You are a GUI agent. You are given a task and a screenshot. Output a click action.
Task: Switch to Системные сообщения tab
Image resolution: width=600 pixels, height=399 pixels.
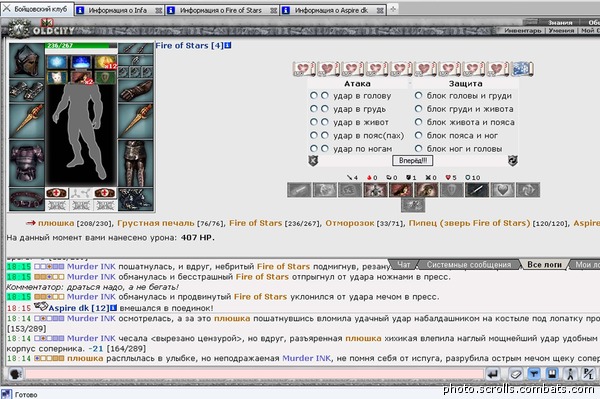click(468, 265)
